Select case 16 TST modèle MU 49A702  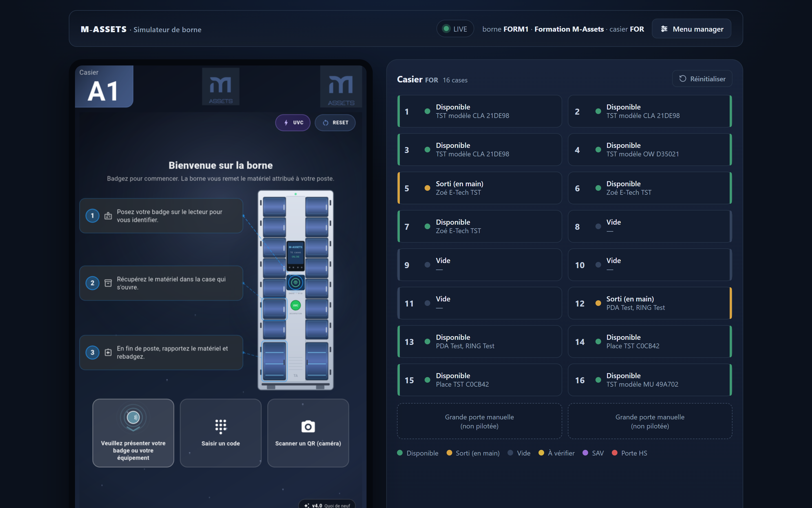click(x=650, y=380)
